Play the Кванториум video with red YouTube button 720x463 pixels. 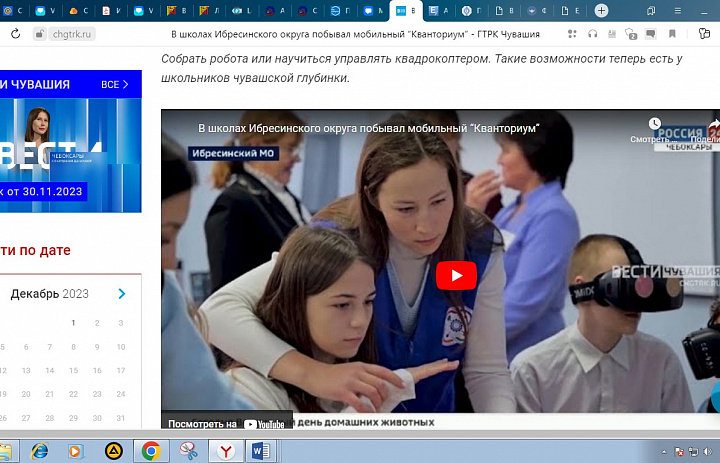point(456,275)
